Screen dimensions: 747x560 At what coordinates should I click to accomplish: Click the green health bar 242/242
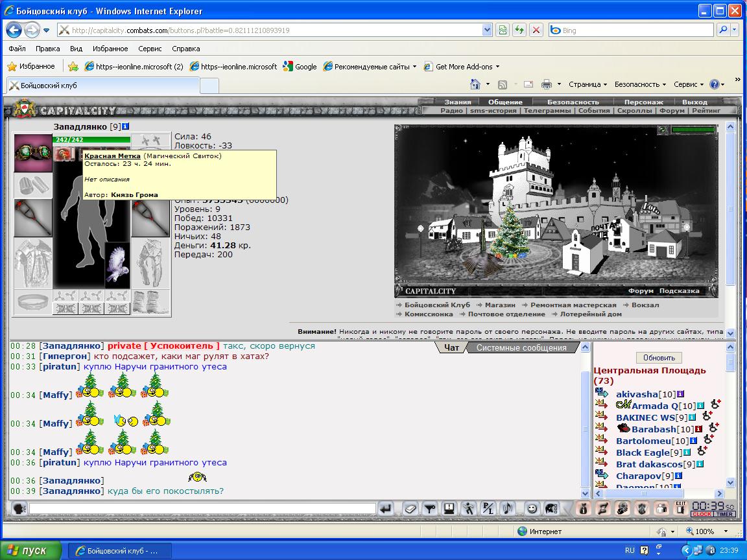tap(92, 139)
